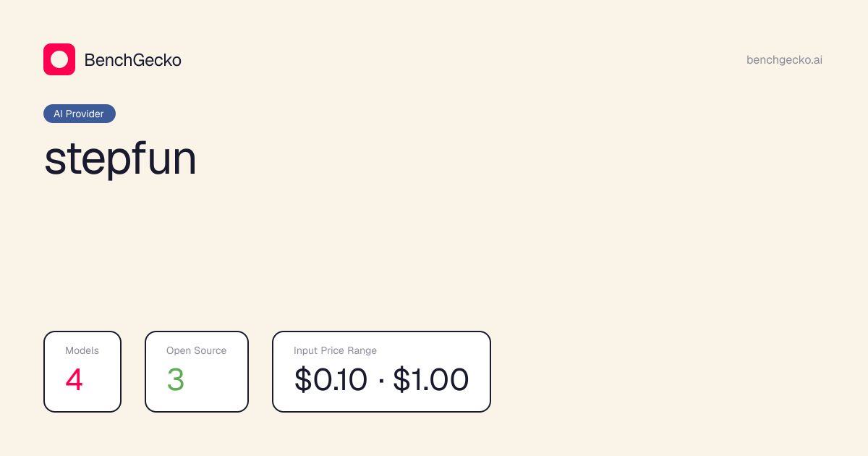The height and width of the screenshot is (456, 868).
Task: Select the Open Source card
Action: [197, 371]
